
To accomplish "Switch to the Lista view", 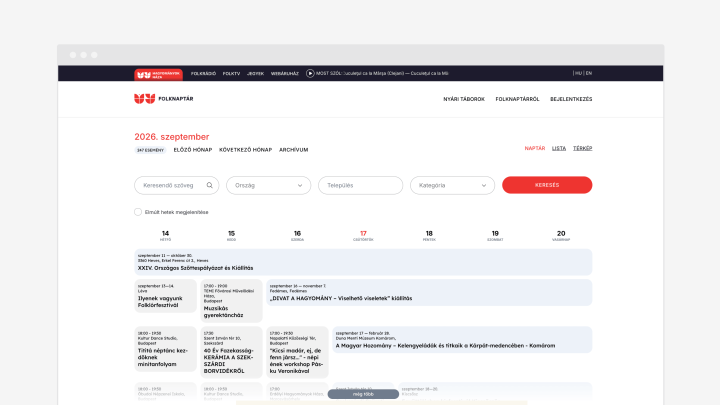I will click(x=559, y=148).
